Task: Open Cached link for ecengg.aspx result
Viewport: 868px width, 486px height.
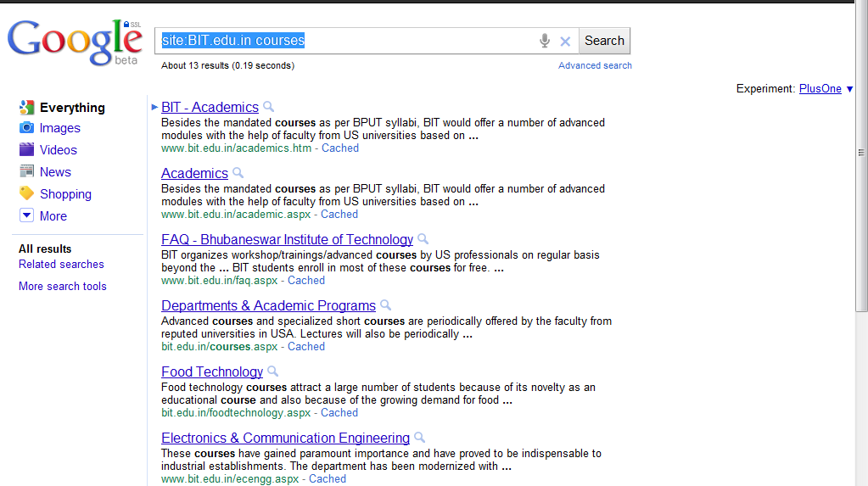Action: tap(328, 479)
